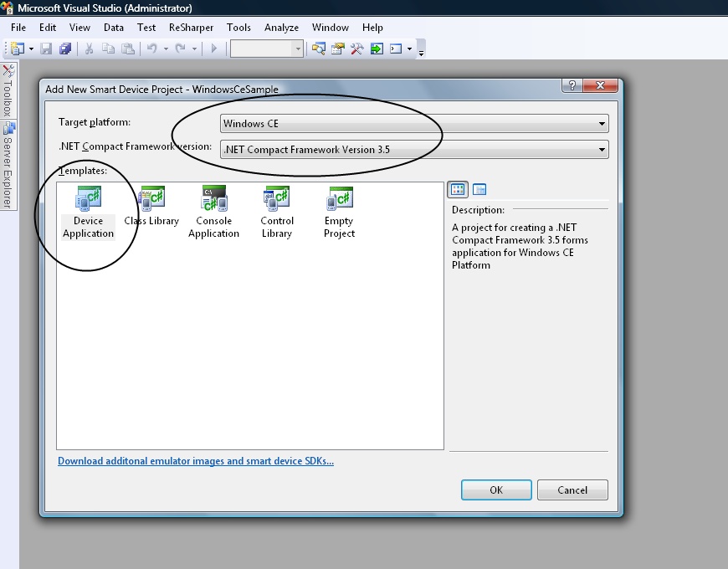The height and width of the screenshot is (569, 728).
Task: Click the dialog Help question mark button
Action: coord(572,85)
